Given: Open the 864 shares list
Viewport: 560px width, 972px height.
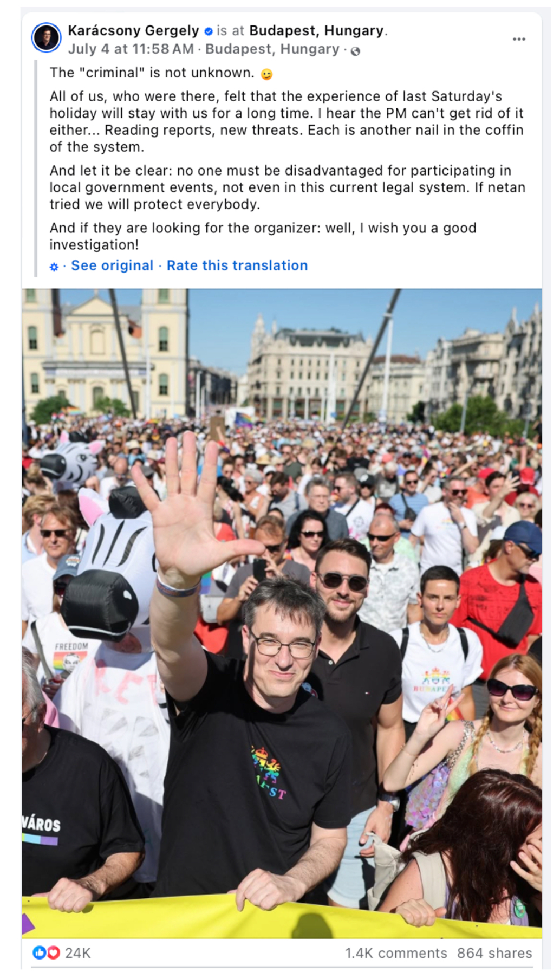Looking at the screenshot, I should 494,953.
